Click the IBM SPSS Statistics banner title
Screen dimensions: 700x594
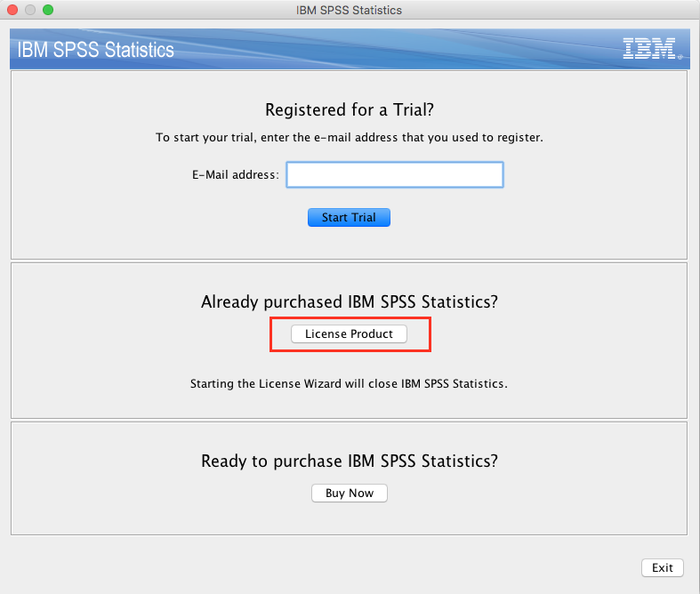[x=95, y=50]
